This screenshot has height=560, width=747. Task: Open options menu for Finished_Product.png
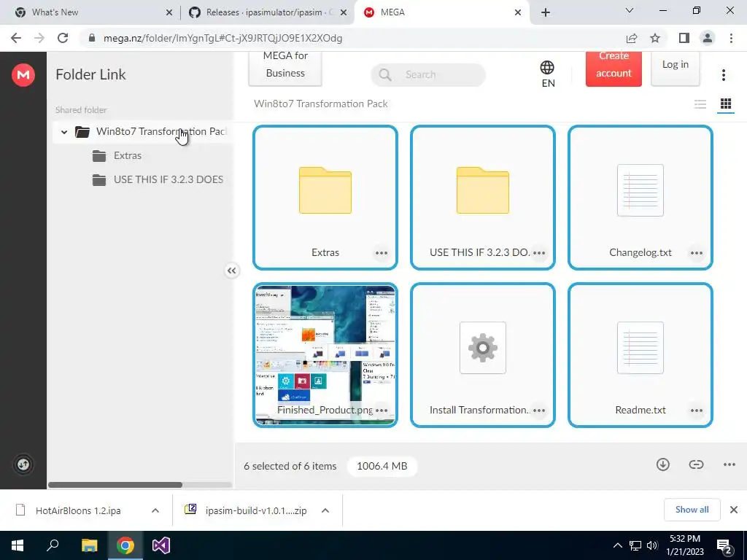coord(381,410)
